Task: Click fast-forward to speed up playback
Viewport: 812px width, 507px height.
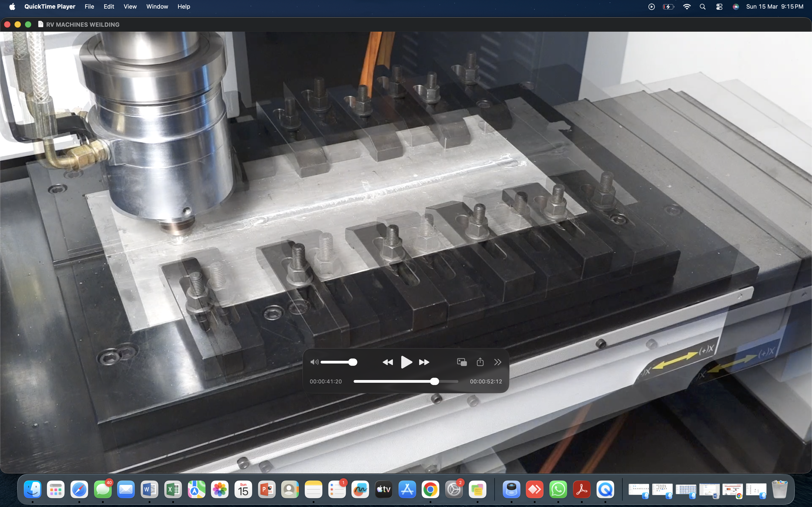Action: tap(424, 362)
